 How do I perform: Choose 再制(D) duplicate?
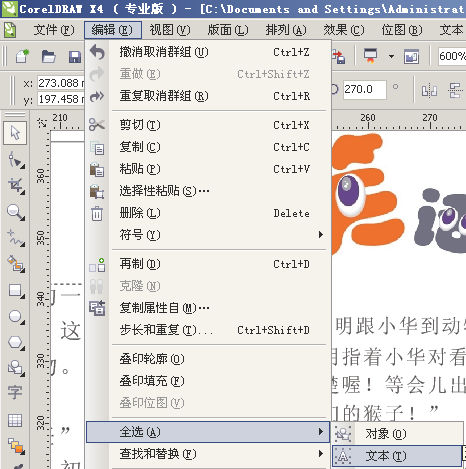click(208, 264)
